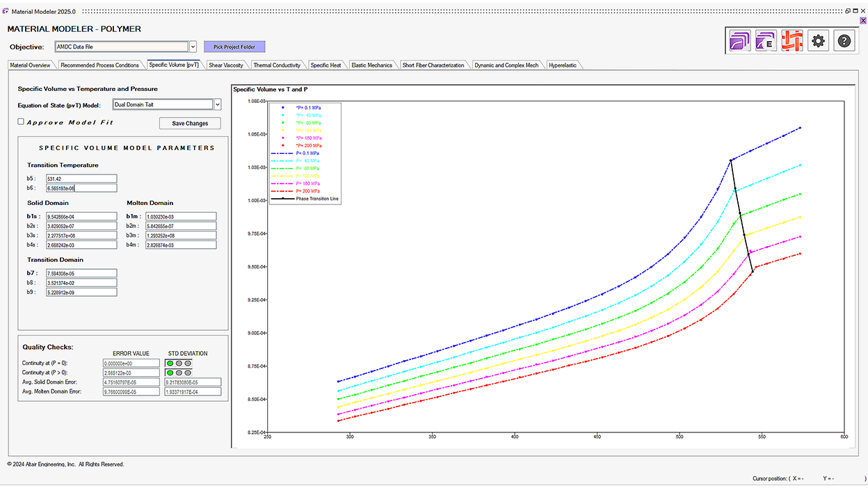Enable the Approve Model Fit checkbox
This screenshot has width=868, height=488.
(21, 122)
